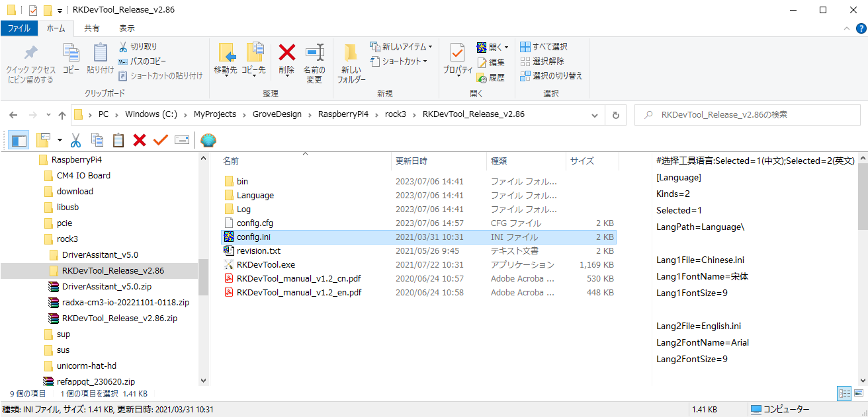Open the Quick Access Toolbar customize arrow
Screen dimensions: 868x417
coord(60,11)
